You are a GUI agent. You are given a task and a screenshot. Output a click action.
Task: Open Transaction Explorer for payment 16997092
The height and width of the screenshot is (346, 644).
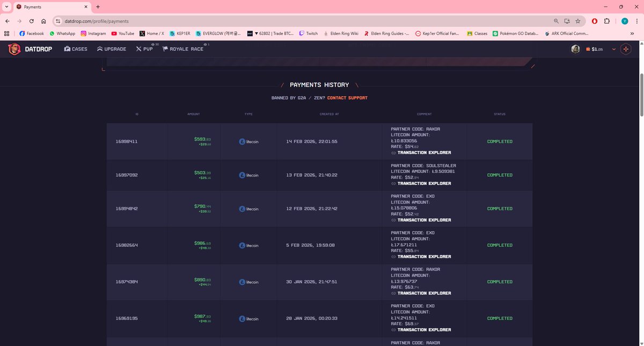(x=421, y=183)
